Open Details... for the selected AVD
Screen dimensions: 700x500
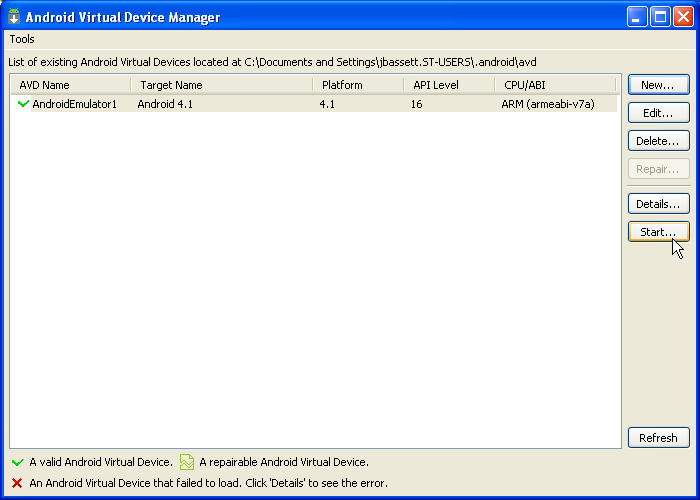pos(658,204)
